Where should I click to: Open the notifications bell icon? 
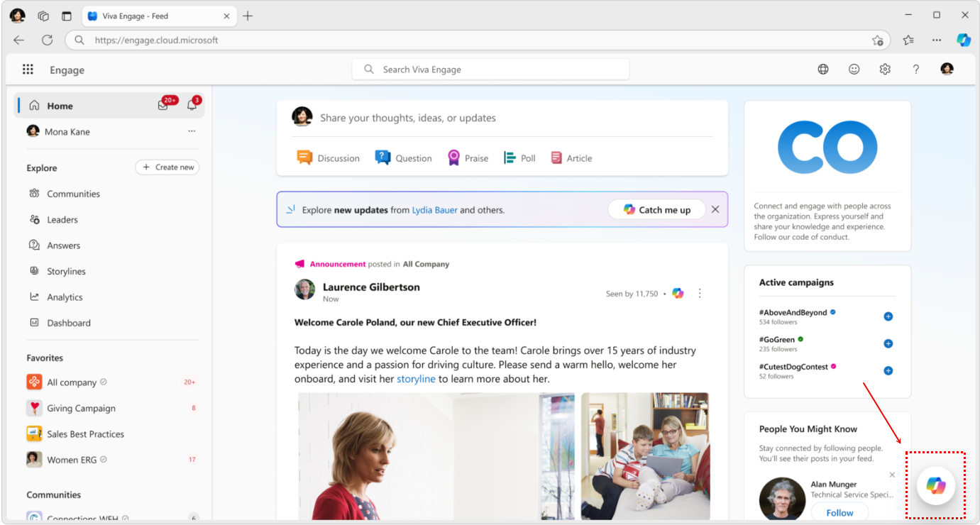pos(192,106)
